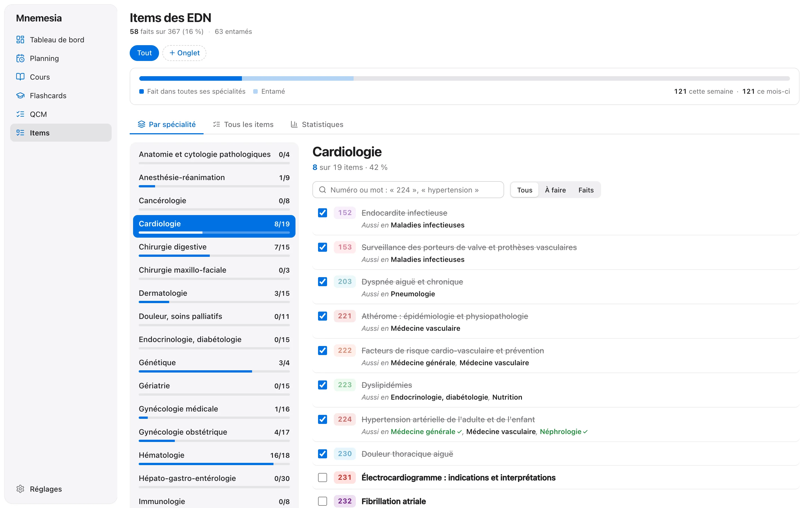
Task: Show Tous items filter
Action: pyautogui.click(x=524, y=190)
